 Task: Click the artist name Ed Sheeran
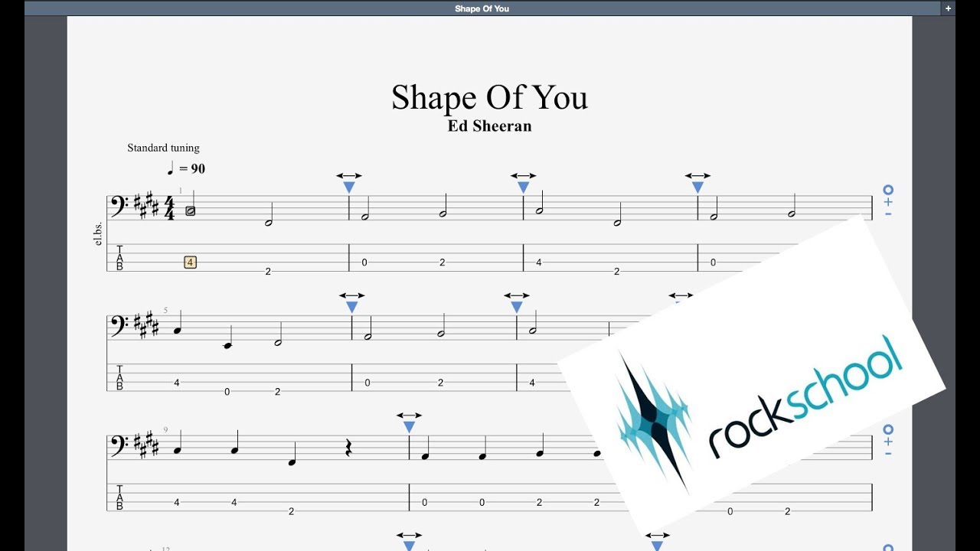click(x=490, y=126)
